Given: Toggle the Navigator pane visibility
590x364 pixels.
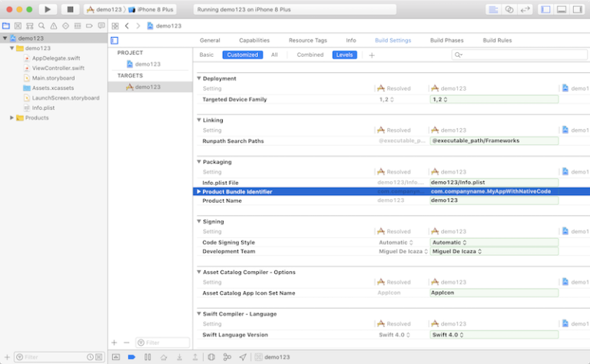Looking at the screenshot, I should click(545, 9).
